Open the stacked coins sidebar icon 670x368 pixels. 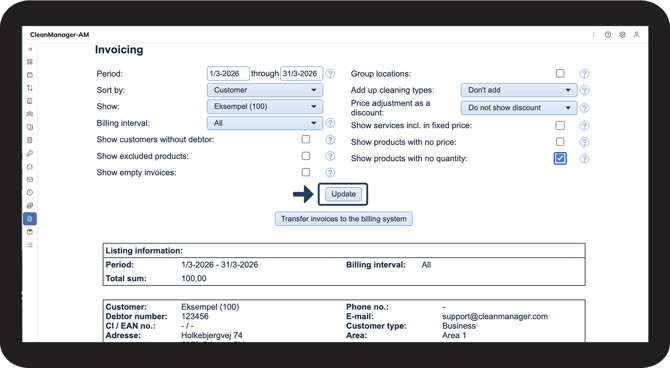click(30, 206)
